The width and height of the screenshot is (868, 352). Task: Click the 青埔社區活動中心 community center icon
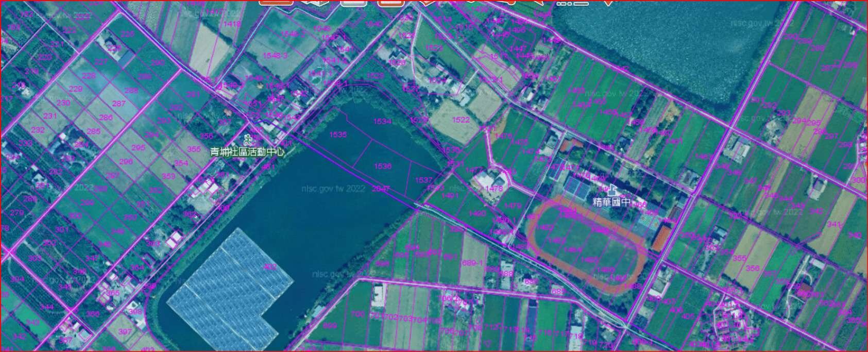[248, 139]
